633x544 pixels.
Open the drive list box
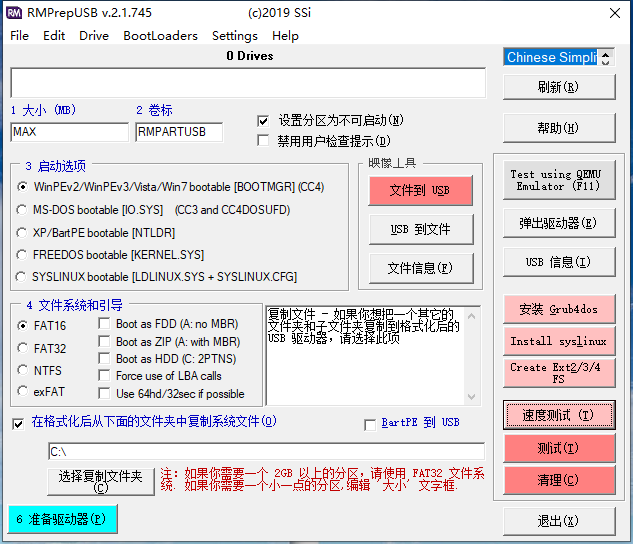pyautogui.click(x=248, y=83)
